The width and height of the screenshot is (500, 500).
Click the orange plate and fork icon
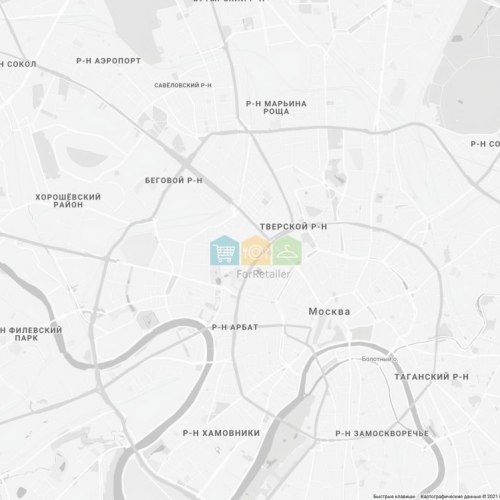(x=256, y=250)
